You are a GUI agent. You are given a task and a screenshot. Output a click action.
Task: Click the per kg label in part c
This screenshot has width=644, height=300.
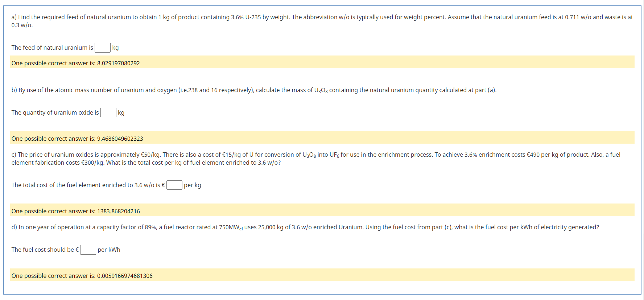point(193,185)
